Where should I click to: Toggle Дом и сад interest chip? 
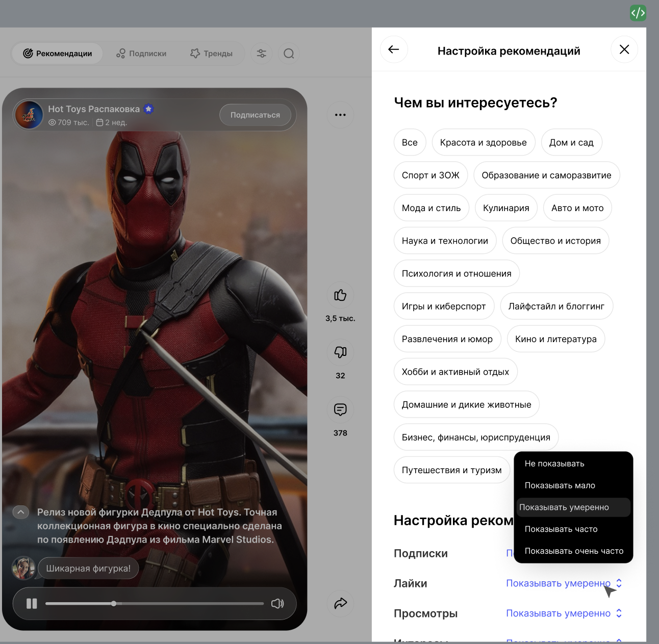point(571,143)
